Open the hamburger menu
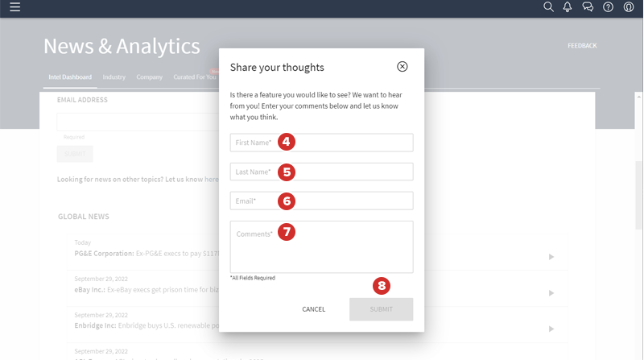The image size is (644, 360). point(14,7)
